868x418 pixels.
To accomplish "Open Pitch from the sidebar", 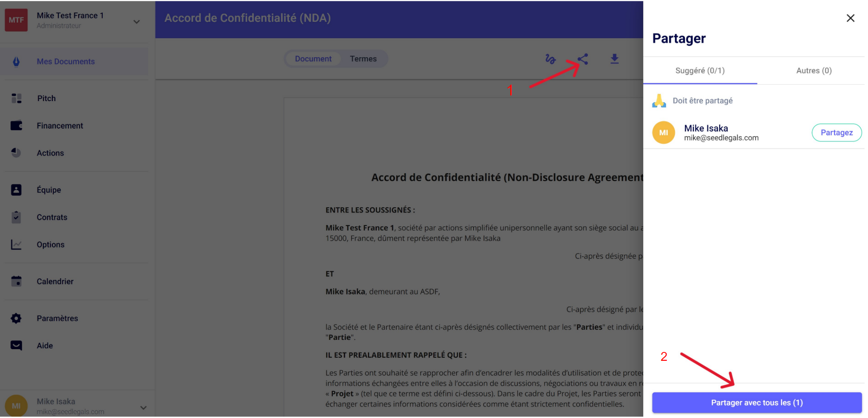I will [46, 98].
